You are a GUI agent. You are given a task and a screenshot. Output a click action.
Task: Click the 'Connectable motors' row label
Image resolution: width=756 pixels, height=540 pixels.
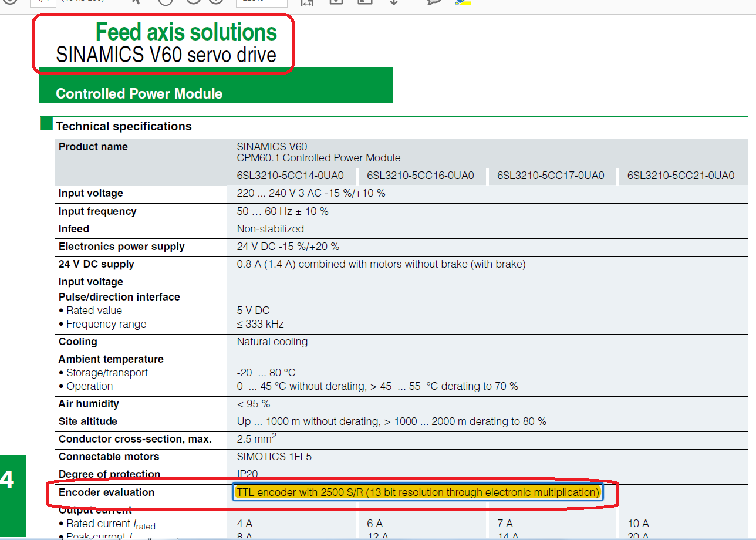(109, 457)
